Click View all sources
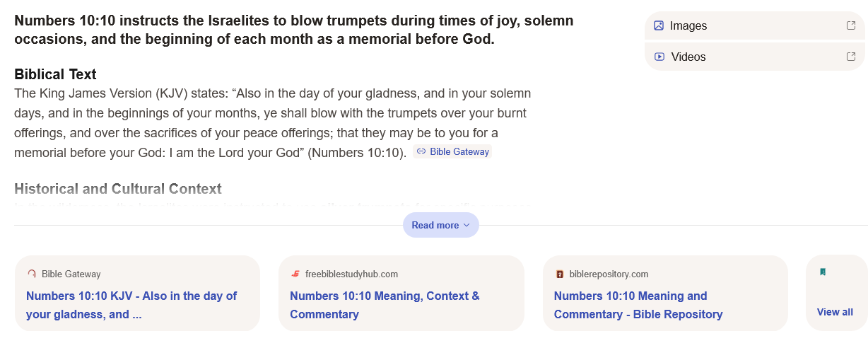868x348 pixels. pos(835,312)
